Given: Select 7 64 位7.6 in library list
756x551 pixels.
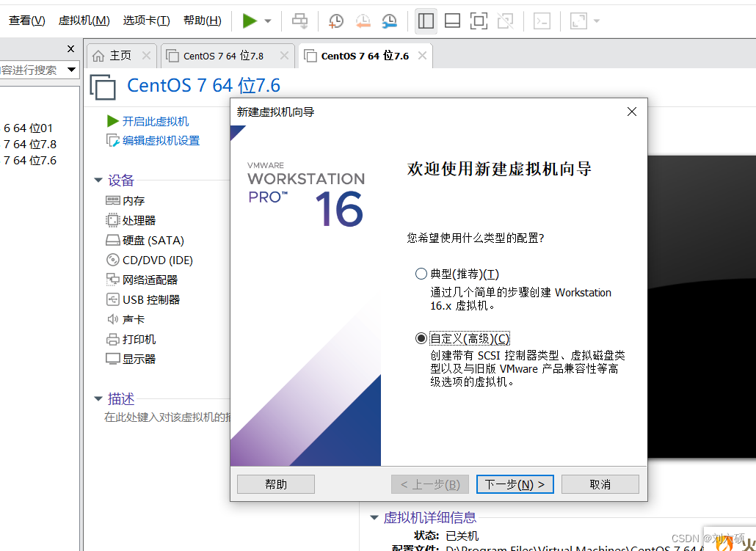Looking at the screenshot, I should pos(30,161).
